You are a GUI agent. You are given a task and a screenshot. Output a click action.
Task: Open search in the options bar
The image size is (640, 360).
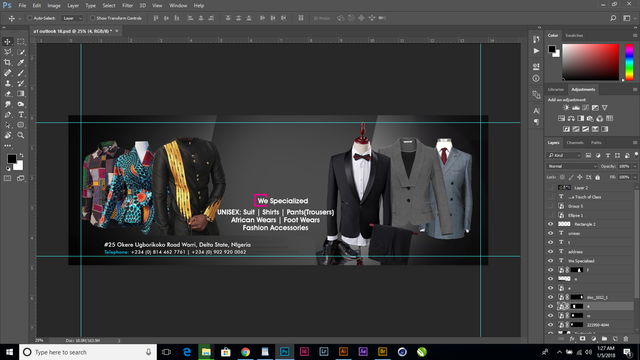[x=613, y=18]
